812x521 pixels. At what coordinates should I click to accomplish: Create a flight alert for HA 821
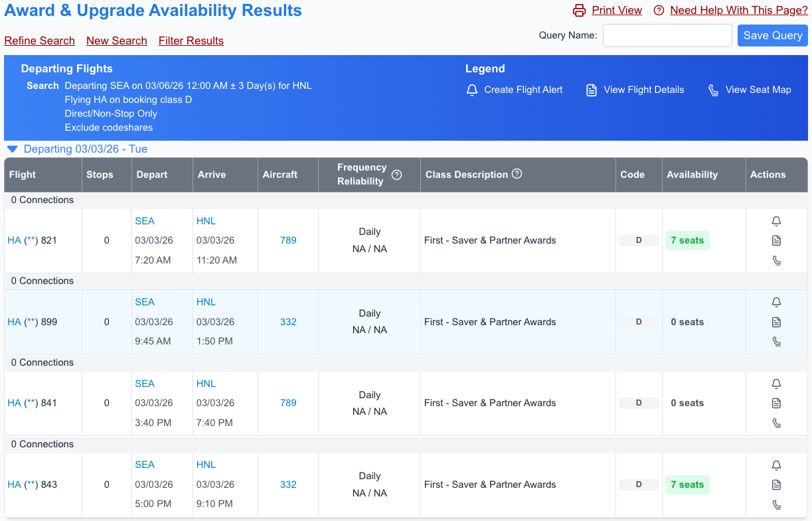coord(776,221)
